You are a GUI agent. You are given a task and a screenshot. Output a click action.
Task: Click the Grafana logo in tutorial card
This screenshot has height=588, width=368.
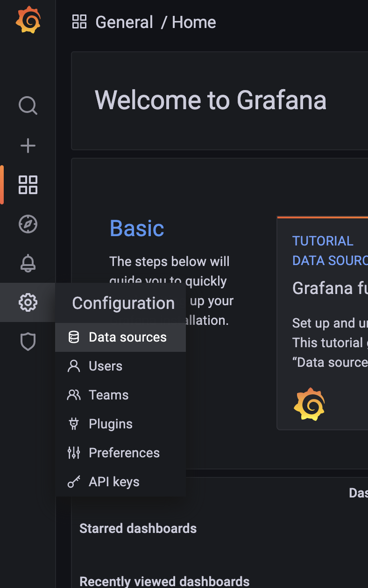click(309, 404)
